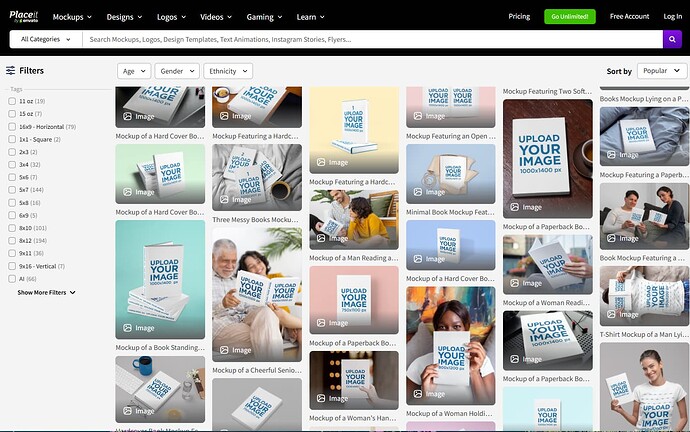Open the Pricing link
690x432 pixels.
coord(519,16)
